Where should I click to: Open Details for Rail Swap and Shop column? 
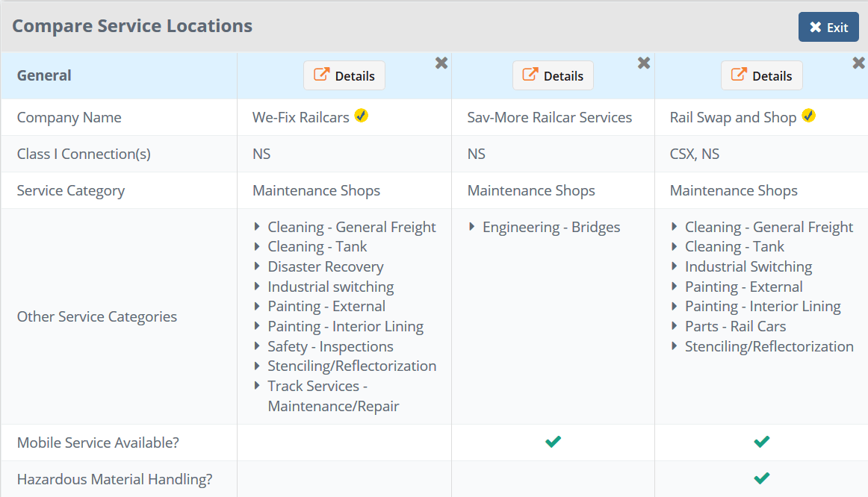coord(761,75)
